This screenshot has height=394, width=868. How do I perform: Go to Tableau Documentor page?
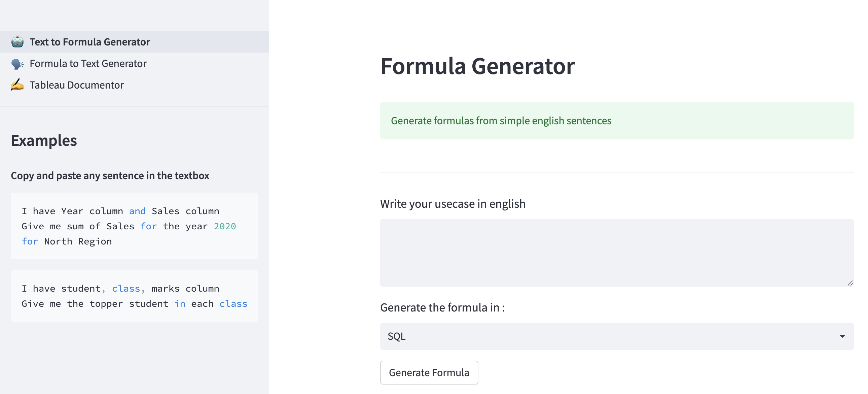tap(76, 85)
